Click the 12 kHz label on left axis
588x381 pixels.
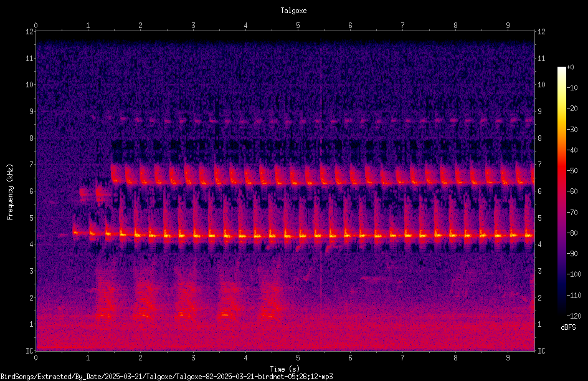[x=30, y=32]
